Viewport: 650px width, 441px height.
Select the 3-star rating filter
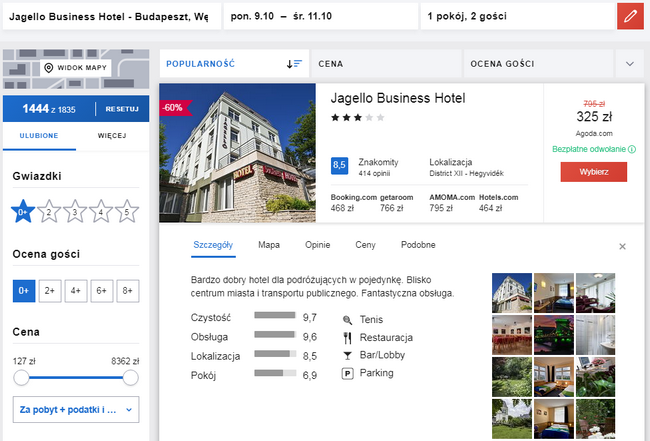coord(75,211)
